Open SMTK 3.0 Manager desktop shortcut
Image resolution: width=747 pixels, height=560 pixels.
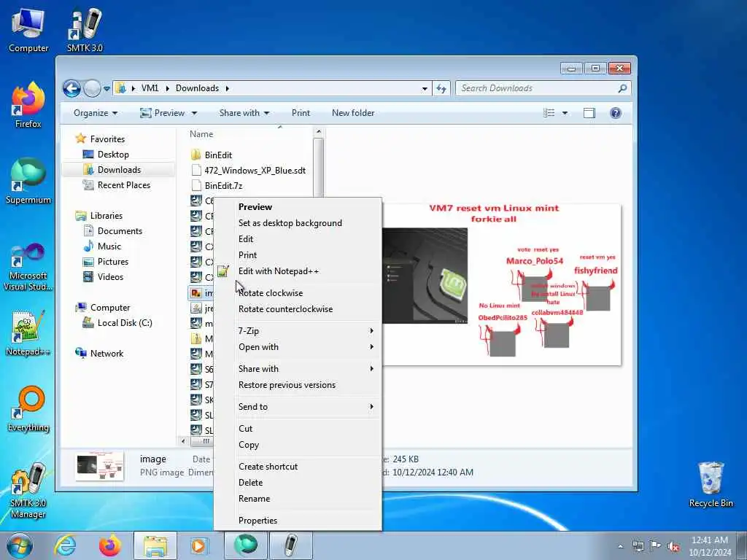click(x=28, y=490)
